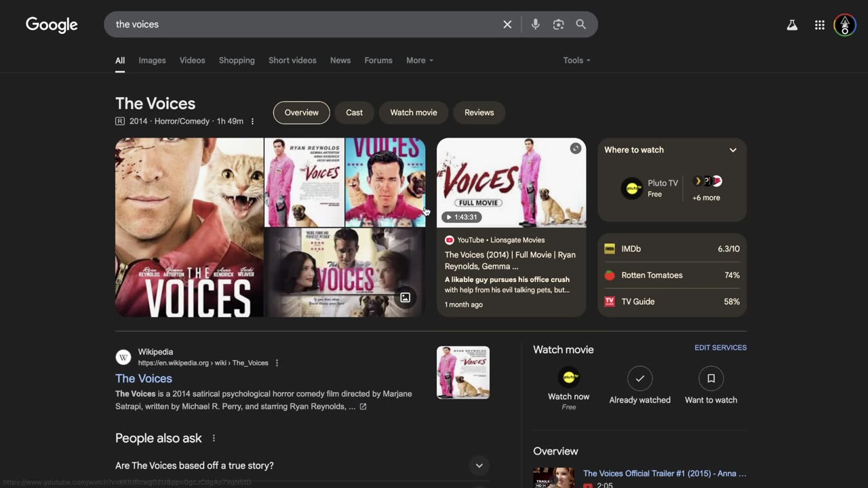
Task: Switch to the Shopping tab
Action: 237,60
